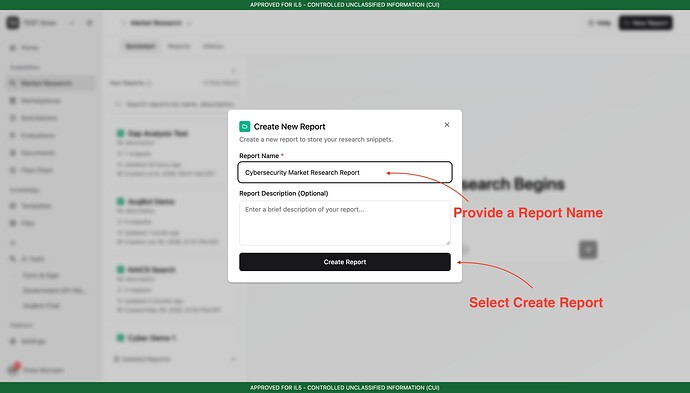690x393 pixels.
Task: Click the blurred New Report button behind dialog
Action: click(646, 23)
